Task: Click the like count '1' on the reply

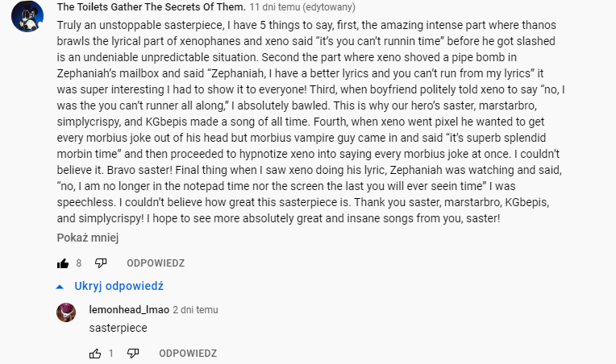Action: pos(111,354)
